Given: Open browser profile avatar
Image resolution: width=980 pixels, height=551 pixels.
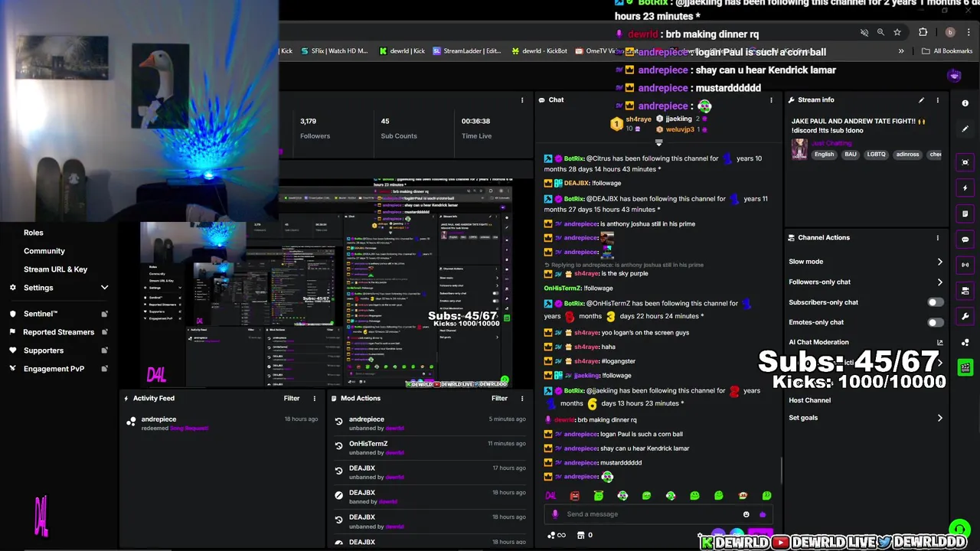Looking at the screenshot, I should click(950, 32).
